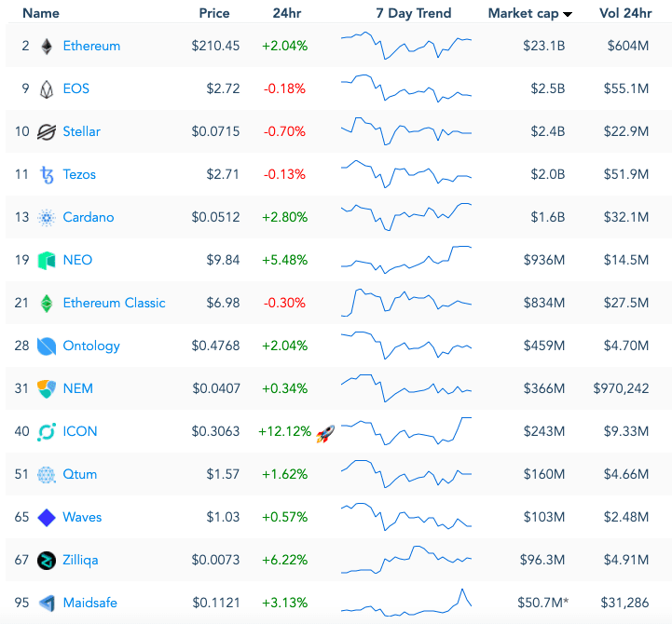Click the Stellar coin logo icon

tap(47, 132)
